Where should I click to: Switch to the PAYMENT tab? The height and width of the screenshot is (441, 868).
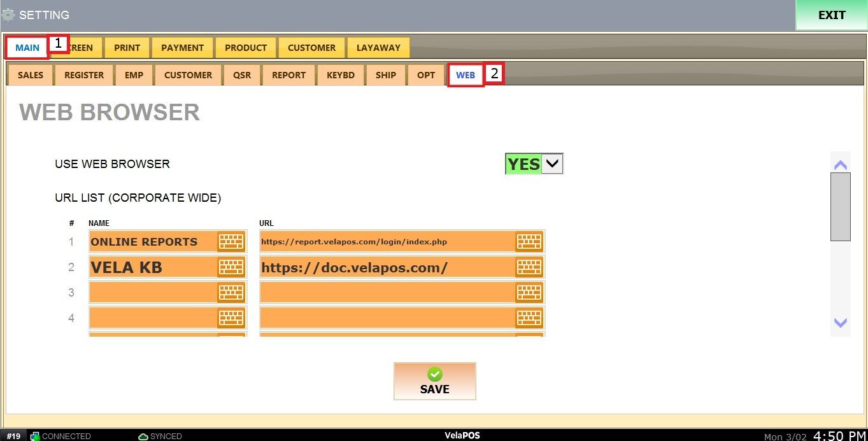(182, 48)
